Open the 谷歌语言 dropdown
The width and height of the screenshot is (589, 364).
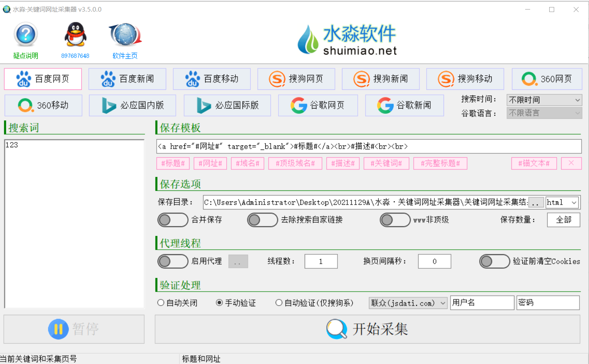coord(544,113)
